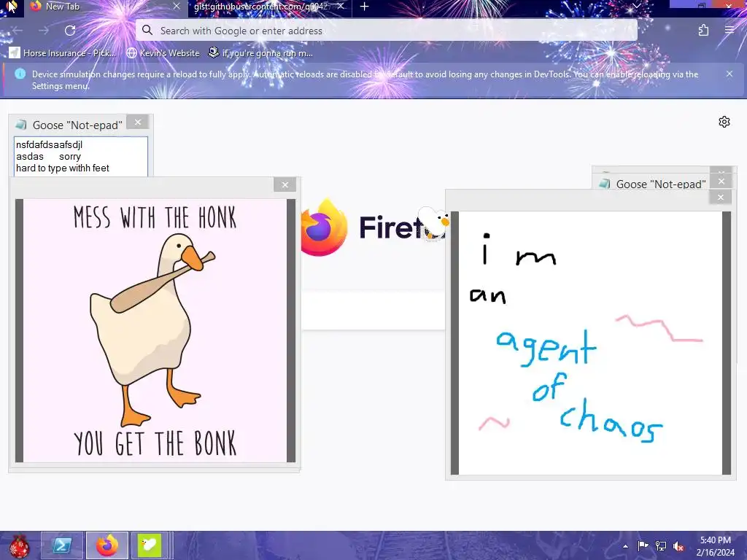Close the New Tab tab
The width and height of the screenshot is (747, 560).
(x=177, y=6)
